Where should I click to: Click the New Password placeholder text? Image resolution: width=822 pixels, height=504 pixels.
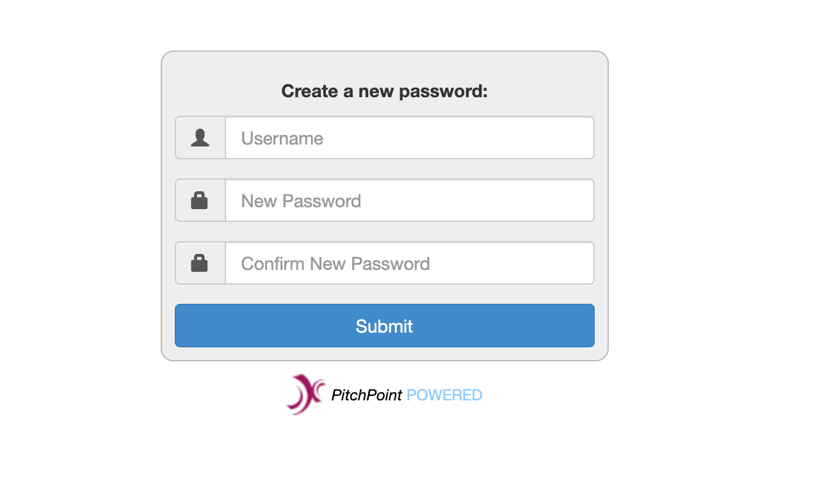pyautogui.click(x=300, y=201)
